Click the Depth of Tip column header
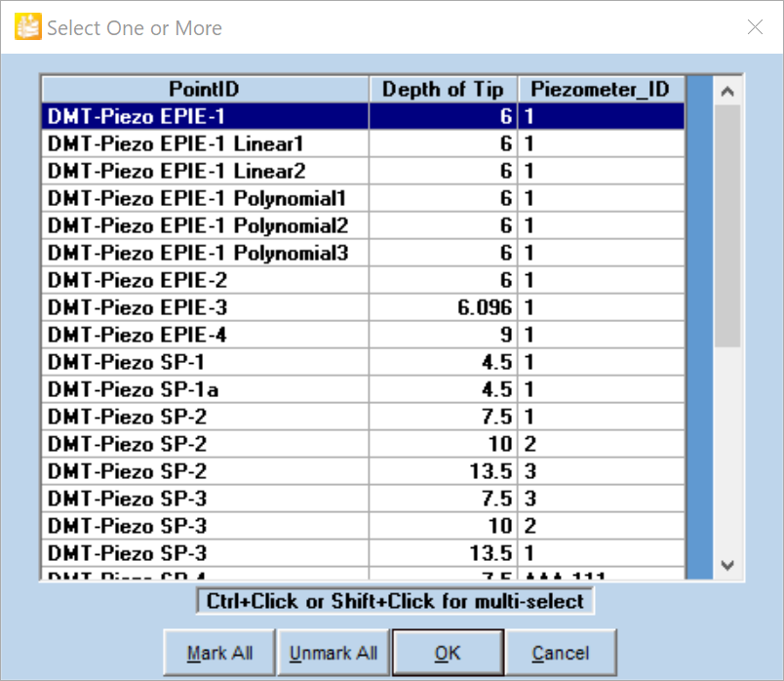 (x=443, y=90)
